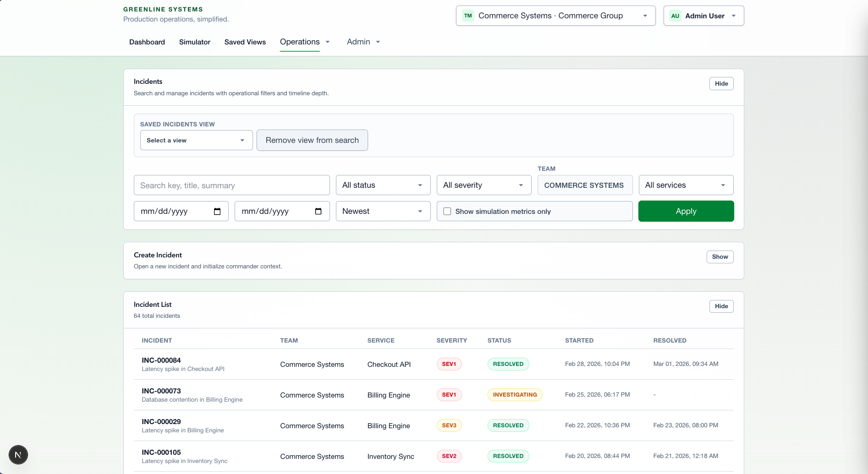Viewport: 868px width, 474px height.
Task: Click the N badge in bottom corner
Action: click(18, 455)
